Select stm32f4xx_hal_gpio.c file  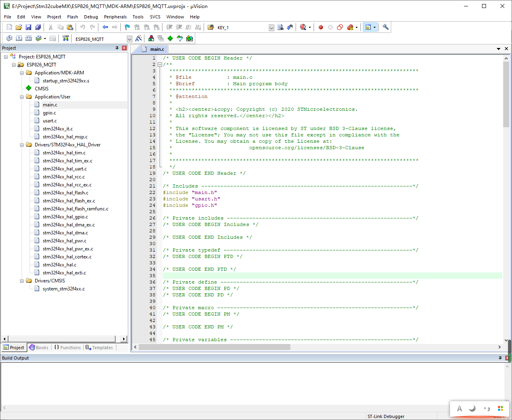coord(65,217)
